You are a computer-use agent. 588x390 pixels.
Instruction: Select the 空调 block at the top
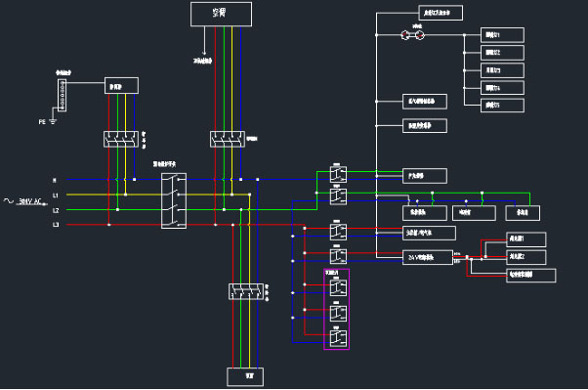(x=222, y=15)
